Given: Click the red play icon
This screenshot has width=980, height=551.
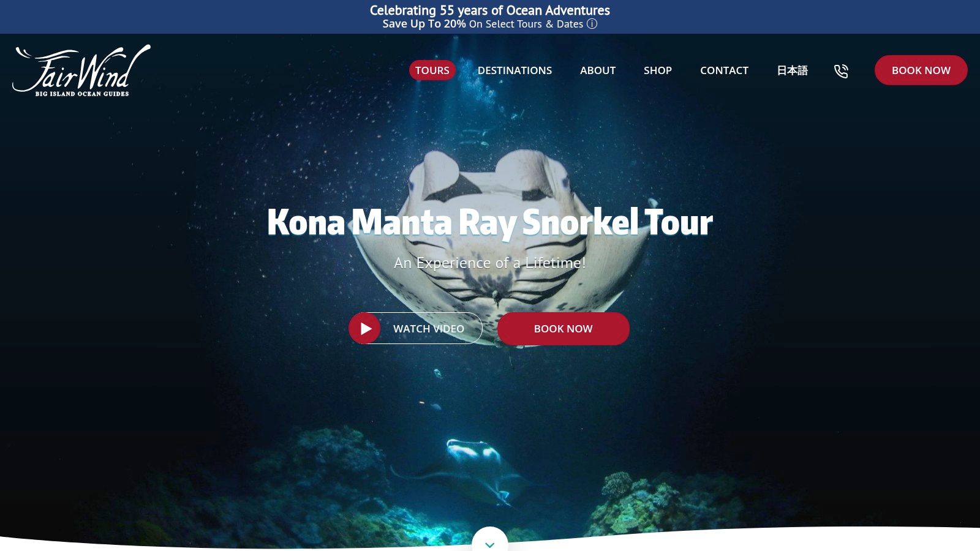Looking at the screenshot, I should tap(365, 328).
